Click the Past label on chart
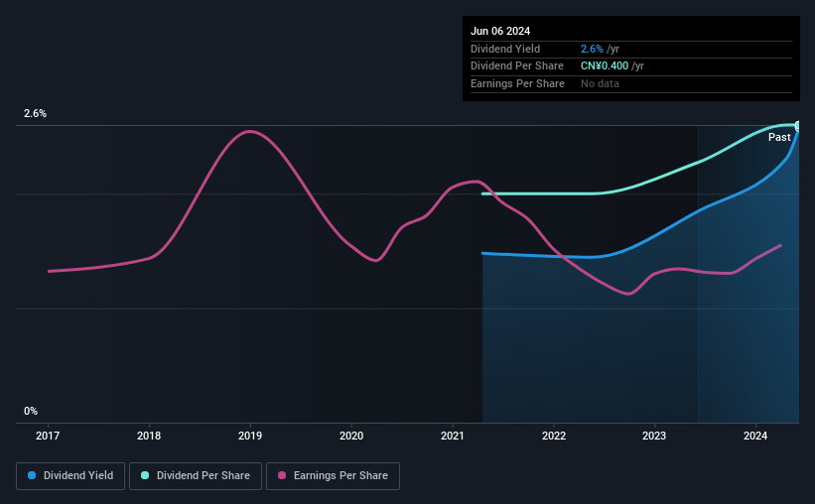Screen dimensions: 815x504 pos(779,137)
